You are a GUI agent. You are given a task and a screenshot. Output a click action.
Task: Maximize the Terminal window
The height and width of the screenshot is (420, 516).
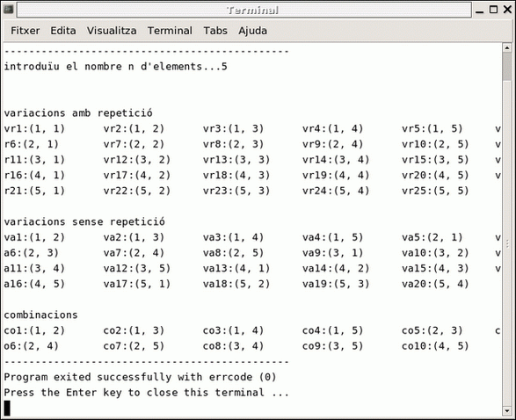coord(494,10)
